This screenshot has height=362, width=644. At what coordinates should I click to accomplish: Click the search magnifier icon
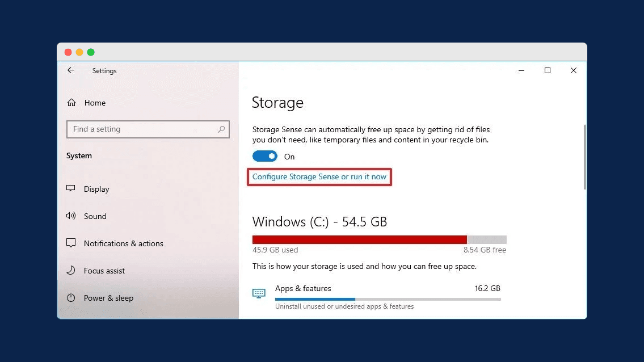point(221,129)
